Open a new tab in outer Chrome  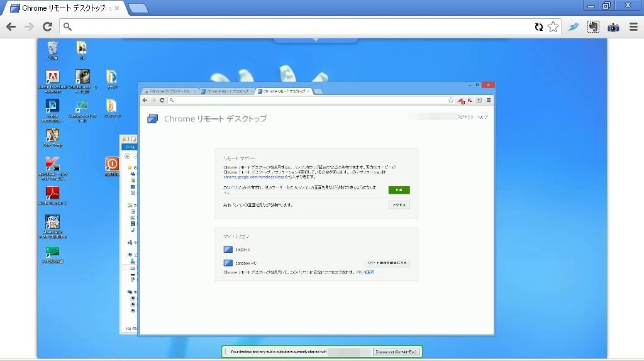pyautogui.click(x=138, y=8)
